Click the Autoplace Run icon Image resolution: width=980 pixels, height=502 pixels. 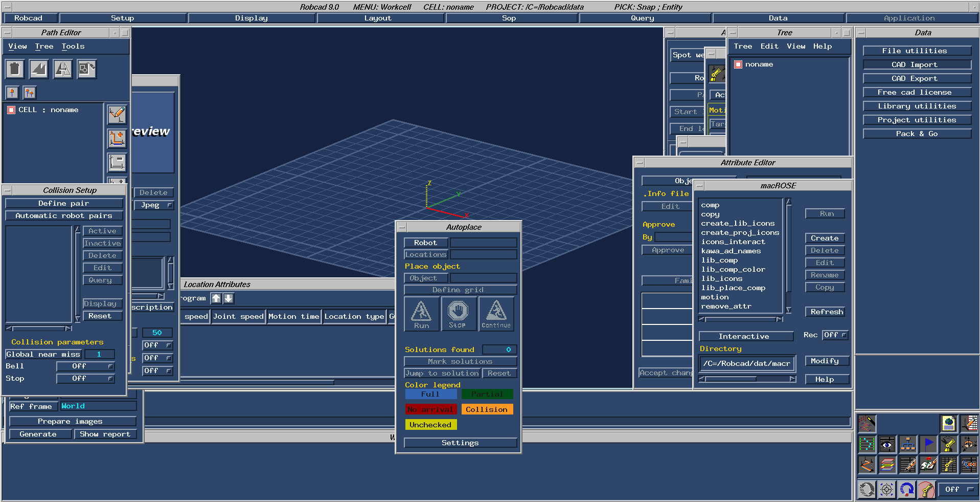pyautogui.click(x=422, y=314)
